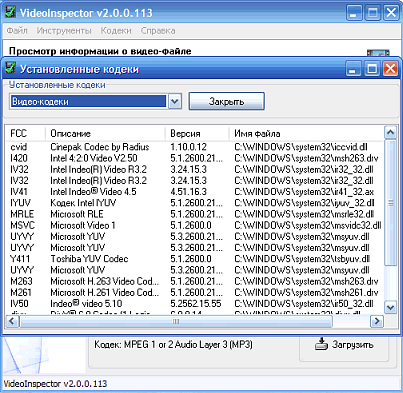Click file path iccvid.dll cell
The image size is (403, 393).
click(301, 147)
